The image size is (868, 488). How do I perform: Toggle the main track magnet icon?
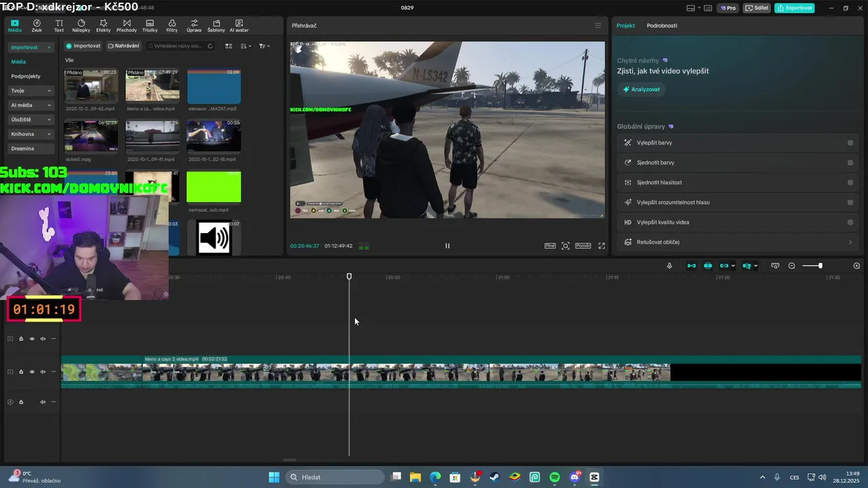coord(692,266)
